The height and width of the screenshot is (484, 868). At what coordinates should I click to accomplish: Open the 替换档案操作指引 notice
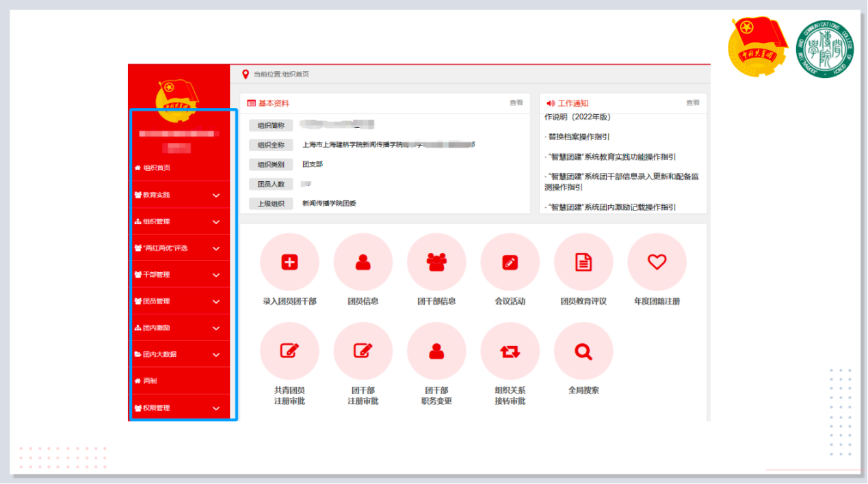[x=579, y=137]
